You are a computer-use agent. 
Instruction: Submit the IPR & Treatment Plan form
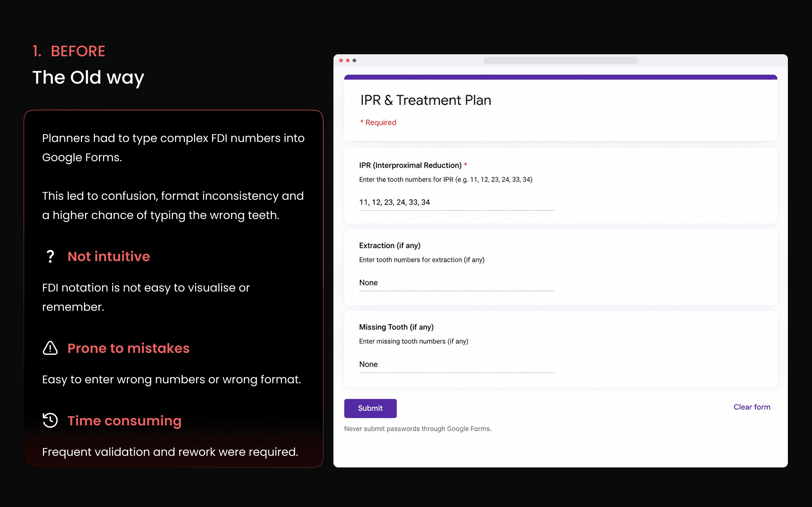370,408
